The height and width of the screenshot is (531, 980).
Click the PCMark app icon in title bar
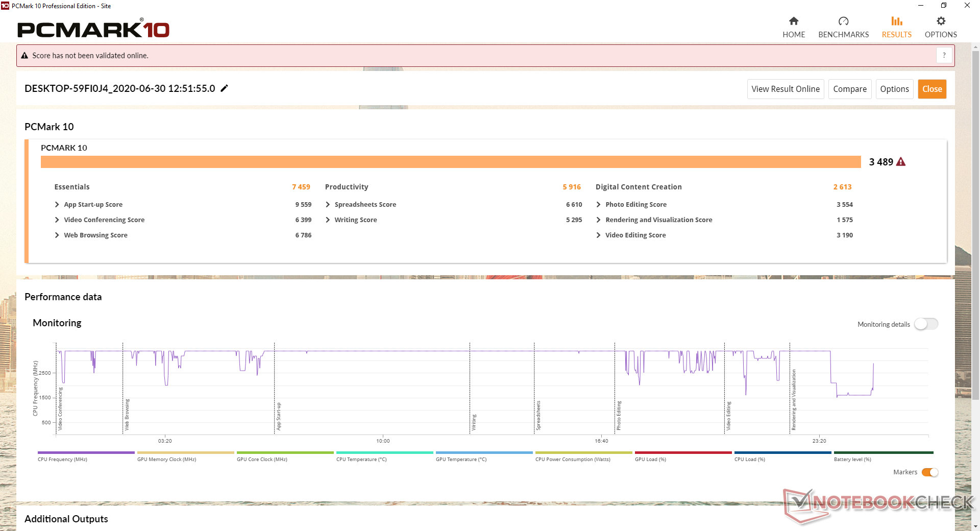coord(5,6)
